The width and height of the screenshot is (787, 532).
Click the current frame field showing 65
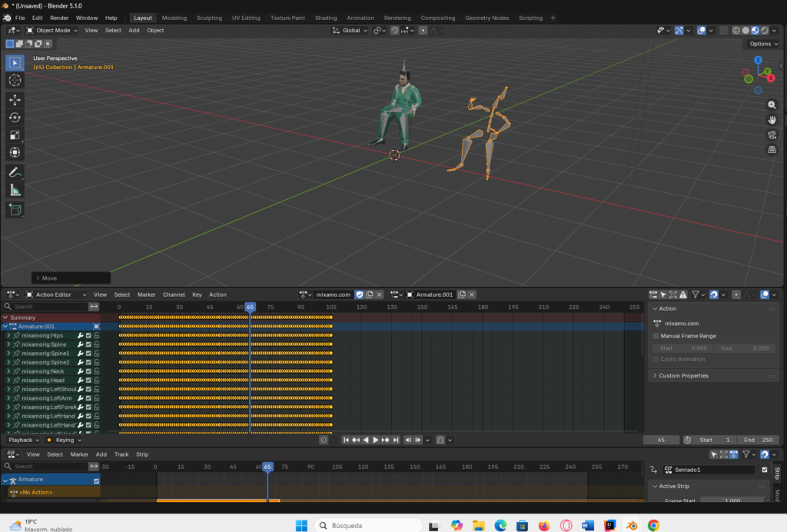pos(660,439)
